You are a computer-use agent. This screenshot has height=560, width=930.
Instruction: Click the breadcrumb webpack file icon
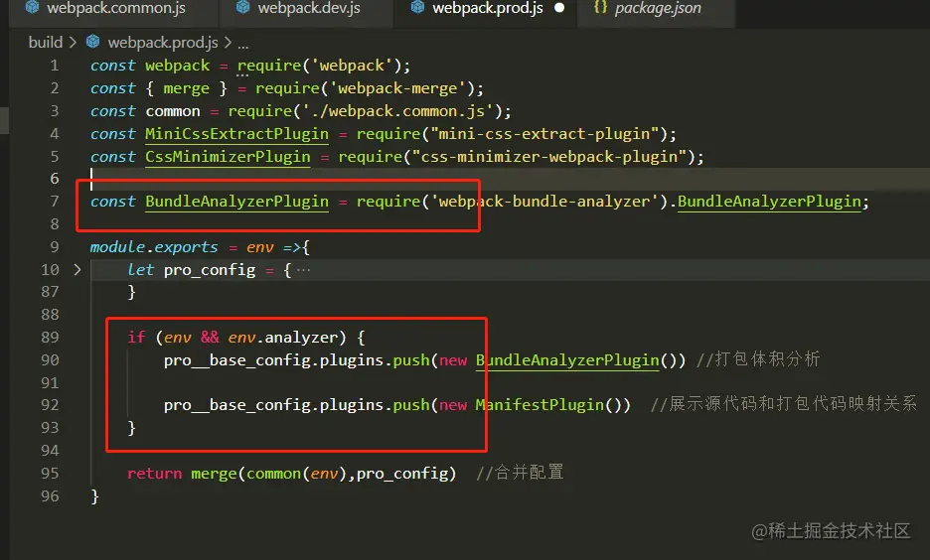pyautogui.click(x=93, y=42)
